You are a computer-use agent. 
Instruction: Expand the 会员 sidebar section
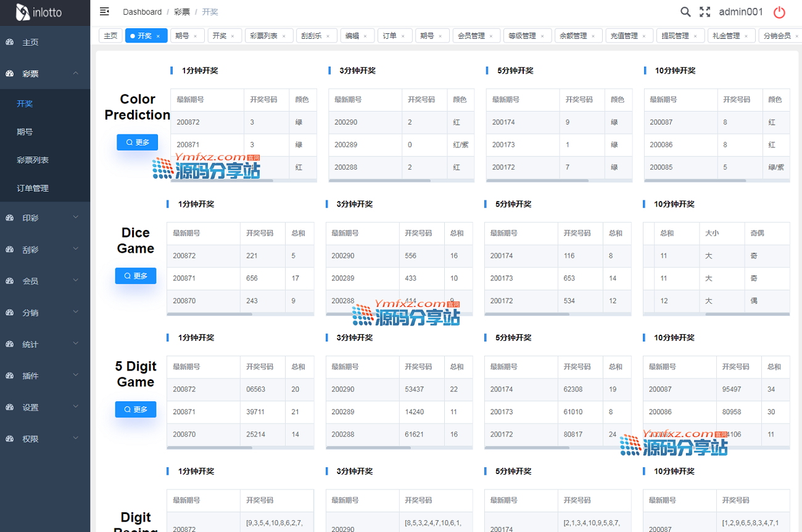(75, 281)
